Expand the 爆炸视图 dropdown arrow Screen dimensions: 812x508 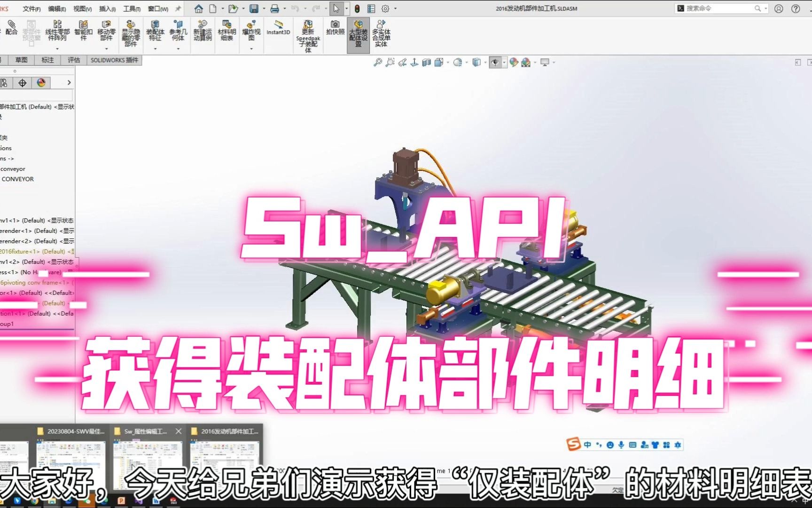point(251,49)
